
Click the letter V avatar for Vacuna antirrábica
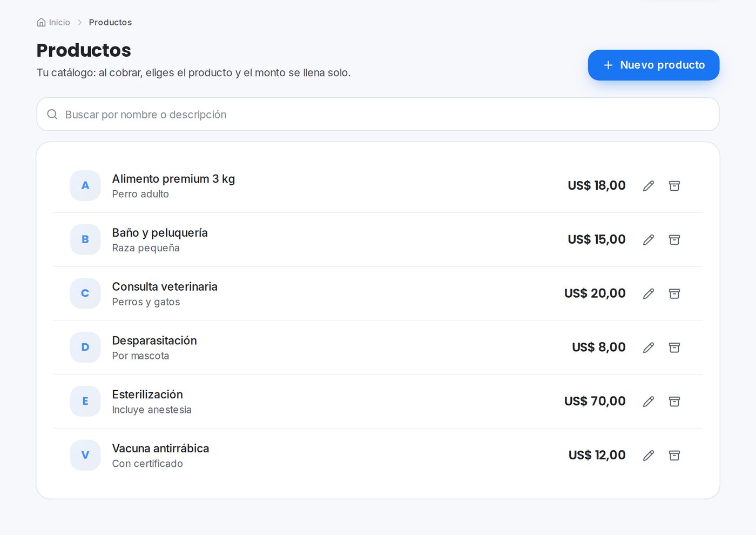click(x=85, y=455)
